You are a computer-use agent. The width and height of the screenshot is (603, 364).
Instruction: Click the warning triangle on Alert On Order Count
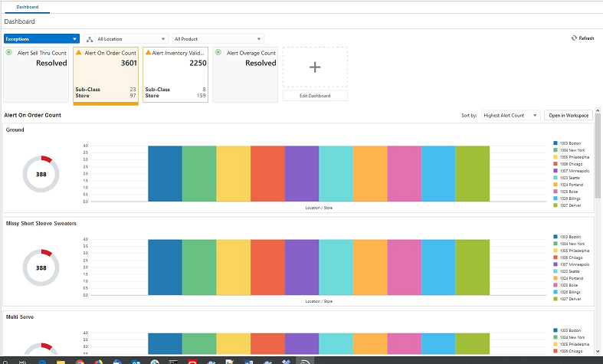click(78, 52)
